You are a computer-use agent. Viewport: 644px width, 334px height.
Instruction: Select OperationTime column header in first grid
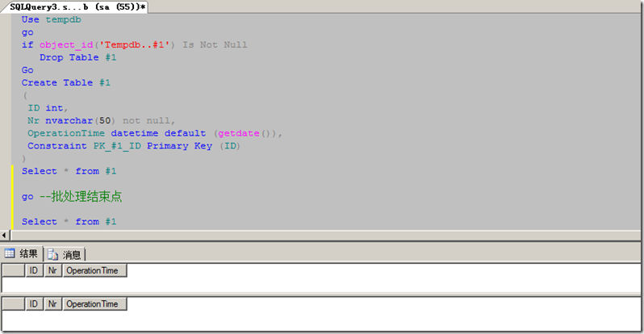(94, 270)
